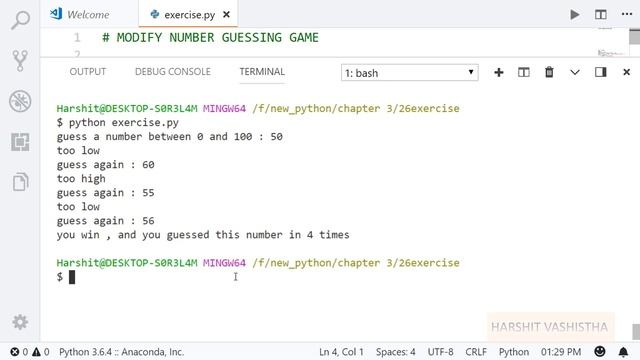The image size is (640, 360).
Task: Open the Extensions view in the activity bar
Action: [20, 142]
